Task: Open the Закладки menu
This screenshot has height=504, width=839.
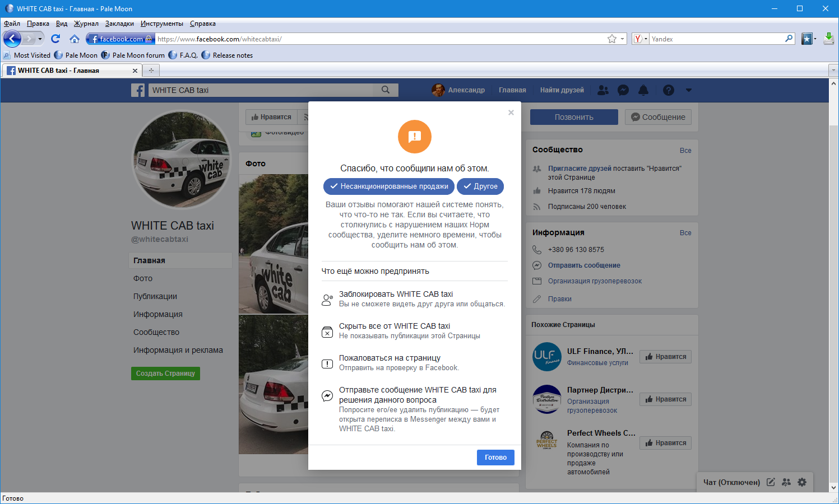Action: [119, 24]
